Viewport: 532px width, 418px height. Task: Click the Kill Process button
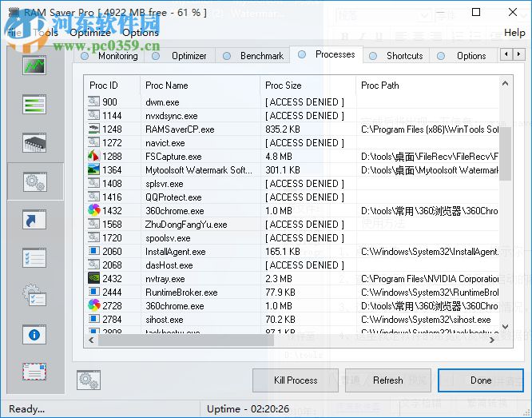296,380
